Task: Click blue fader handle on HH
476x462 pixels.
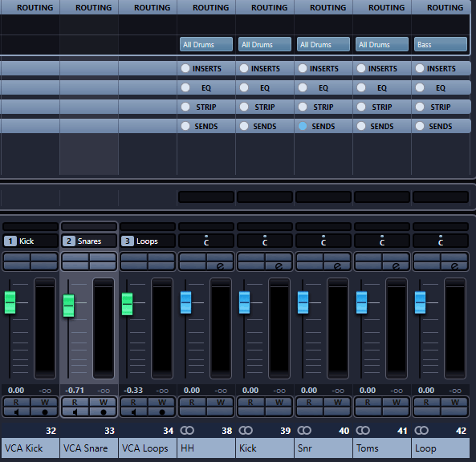Action: [185, 302]
